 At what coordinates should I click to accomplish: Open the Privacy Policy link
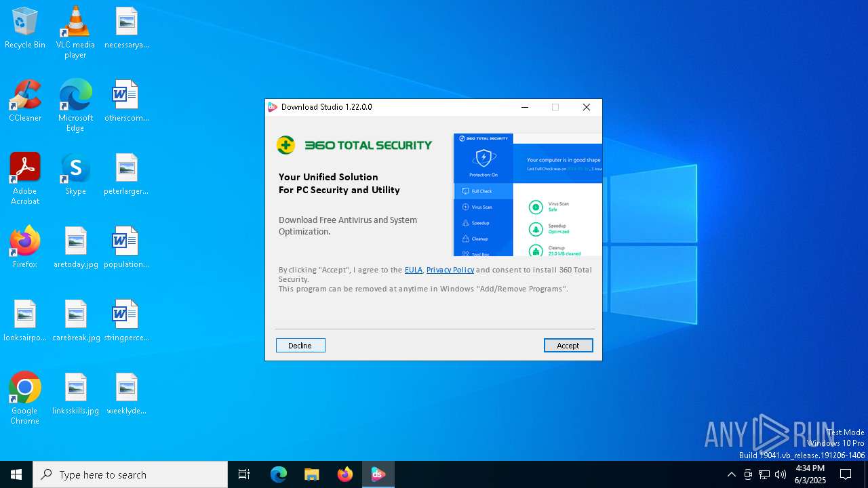click(x=450, y=270)
